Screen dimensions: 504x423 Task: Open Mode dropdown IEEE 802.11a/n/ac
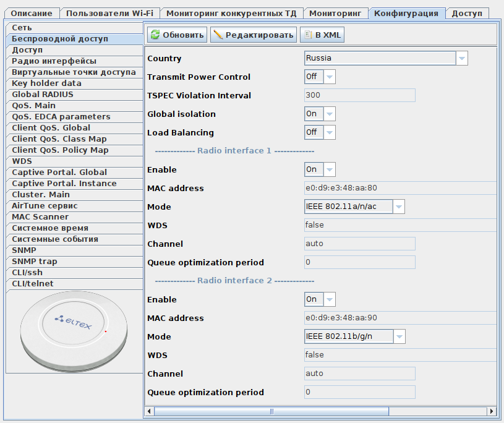pyautogui.click(x=354, y=207)
